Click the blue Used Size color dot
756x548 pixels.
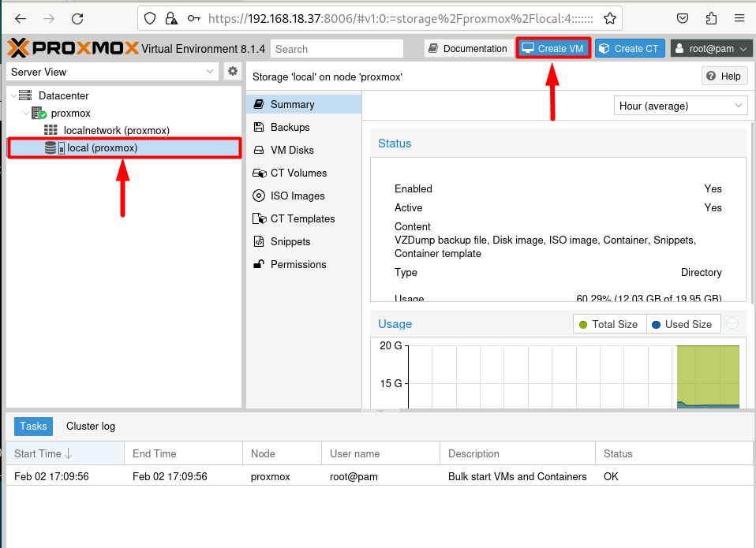pos(656,325)
